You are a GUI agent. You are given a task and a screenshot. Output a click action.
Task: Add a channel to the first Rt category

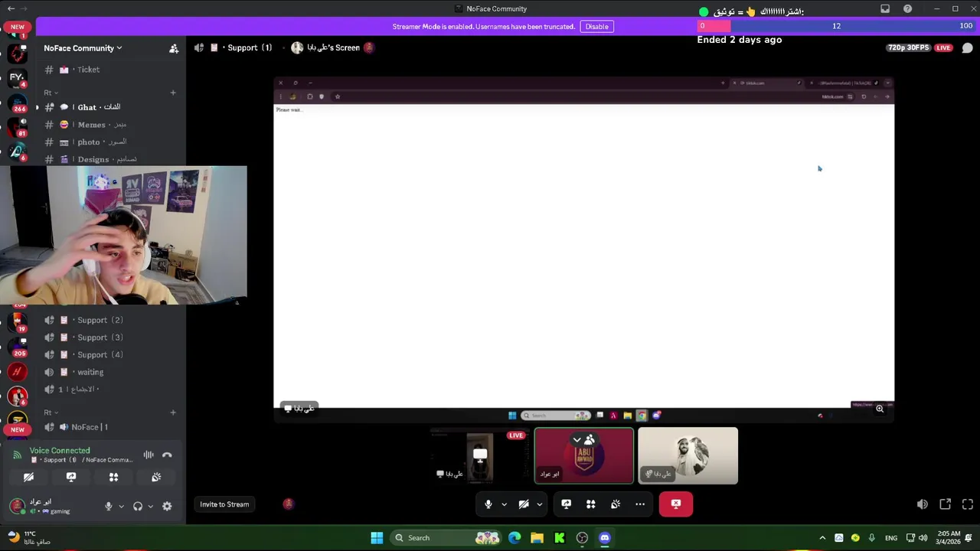pyautogui.click(x=173, y=93)
